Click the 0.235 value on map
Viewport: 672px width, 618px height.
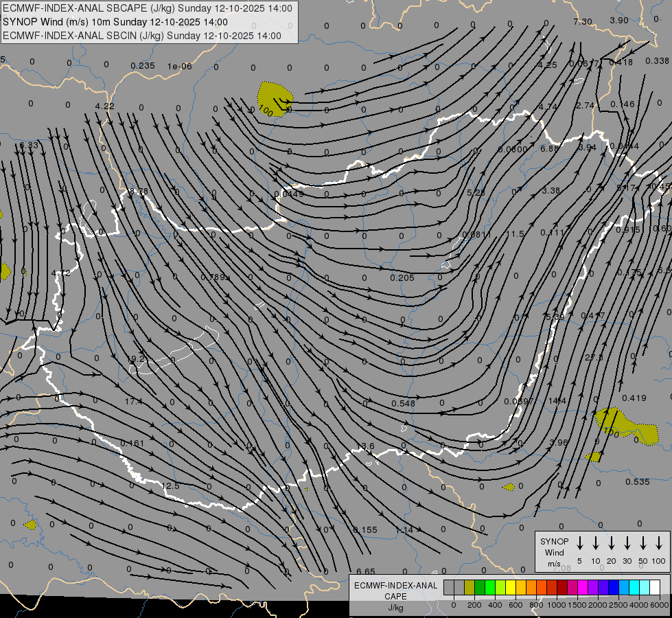pos(142,66)
